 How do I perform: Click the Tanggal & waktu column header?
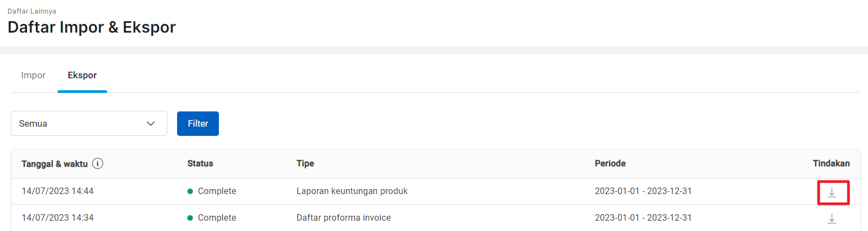click(x=54, y=164)
